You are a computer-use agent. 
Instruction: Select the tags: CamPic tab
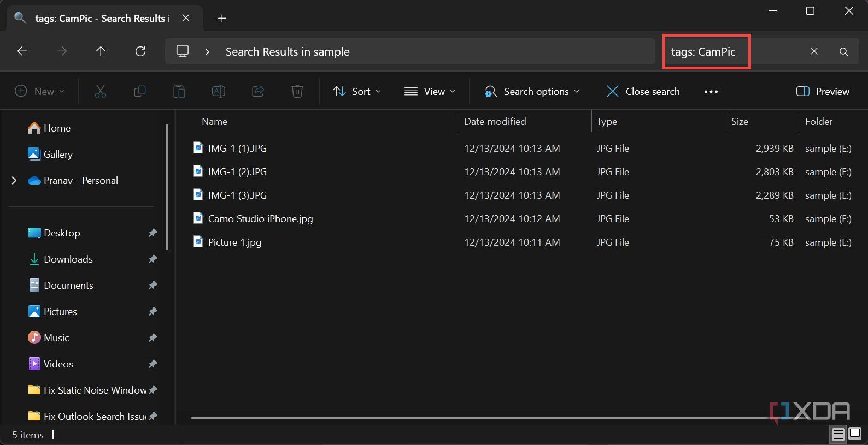102,18
